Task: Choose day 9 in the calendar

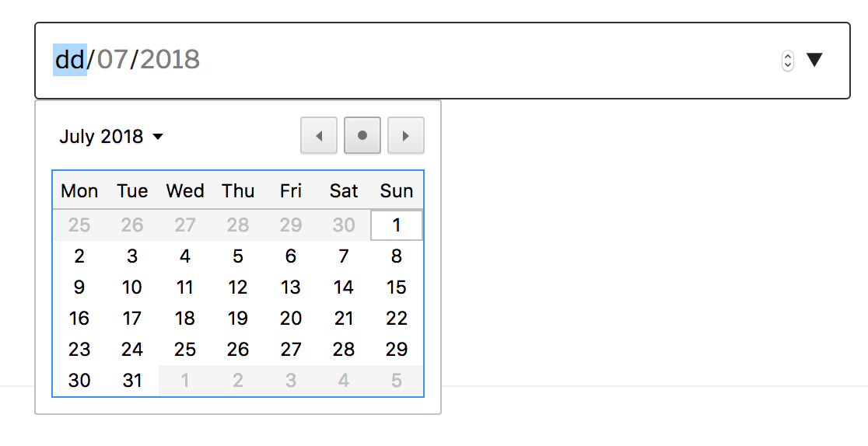Action: (79, 287)
